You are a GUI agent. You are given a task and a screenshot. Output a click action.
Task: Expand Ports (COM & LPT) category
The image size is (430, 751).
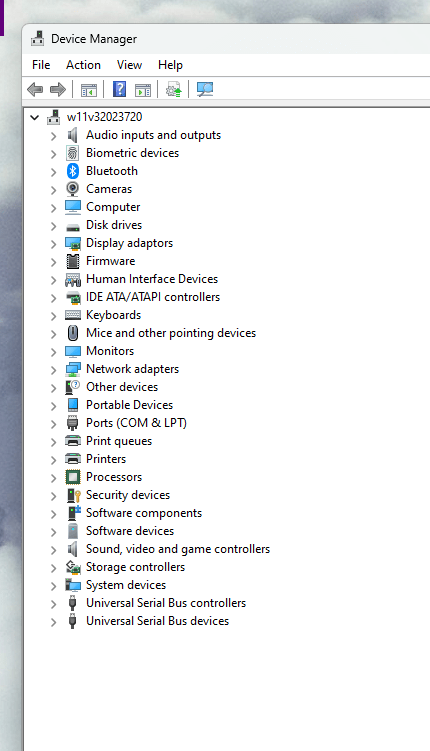[54, 424]
